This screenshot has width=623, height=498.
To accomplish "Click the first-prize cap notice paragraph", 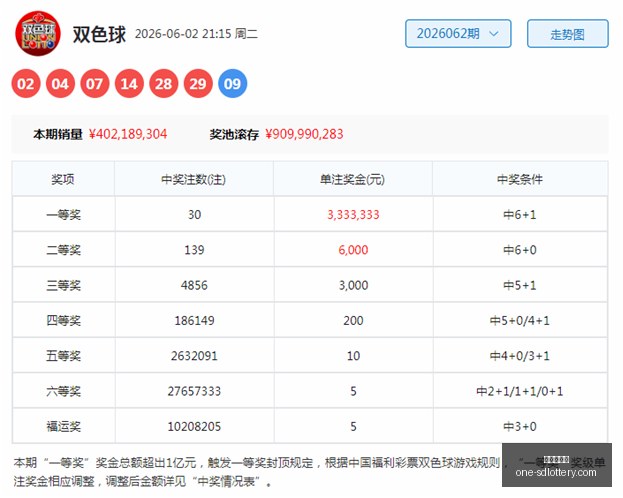I will tap(310, 472).
